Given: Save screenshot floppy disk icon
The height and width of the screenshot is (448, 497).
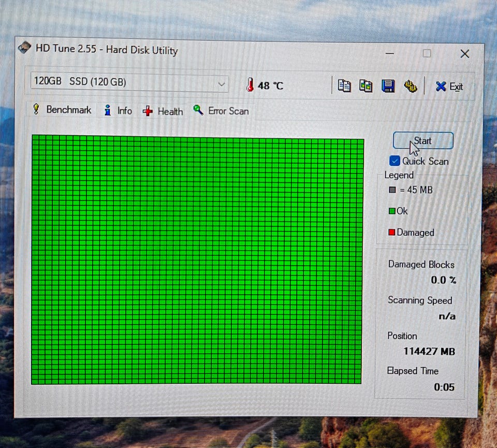Looking at the screenshot, I should (x=388, y=86).
